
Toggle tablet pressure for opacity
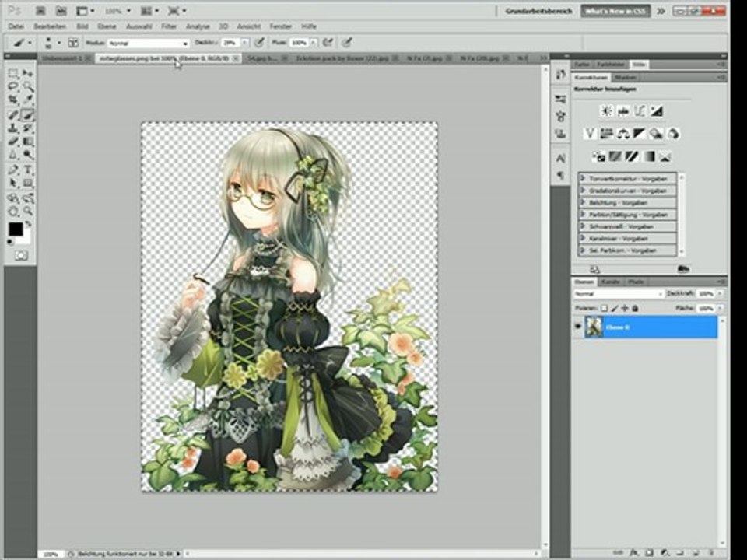click(258, 43)
